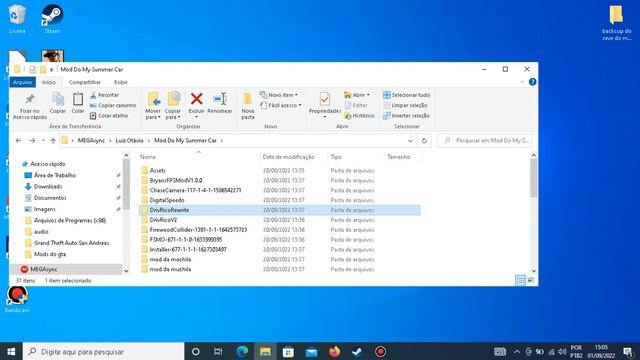Open Steam from the taskbar

[358, 351]
